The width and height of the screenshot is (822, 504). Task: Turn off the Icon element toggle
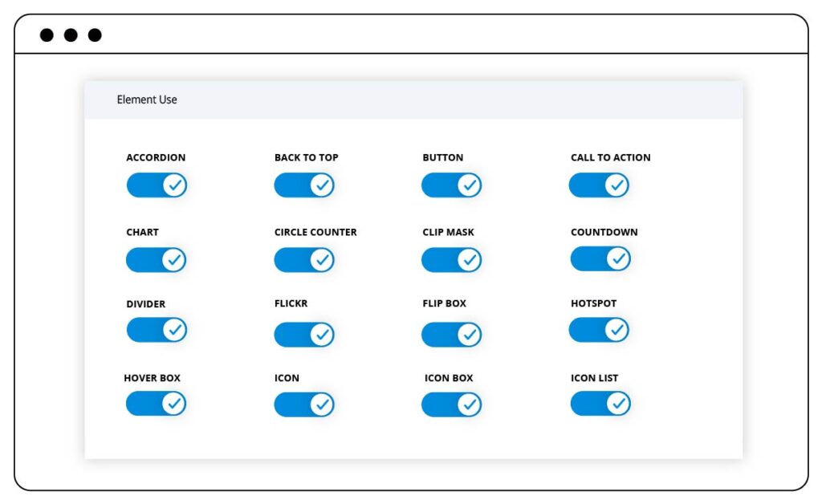pos(304,404)
